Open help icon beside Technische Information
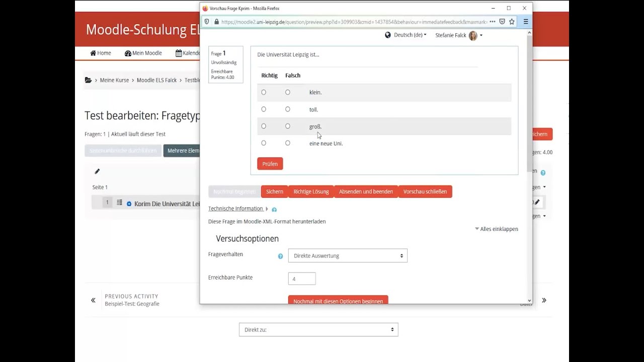Viewport: 644px width, 362px height. click(274, 210)
